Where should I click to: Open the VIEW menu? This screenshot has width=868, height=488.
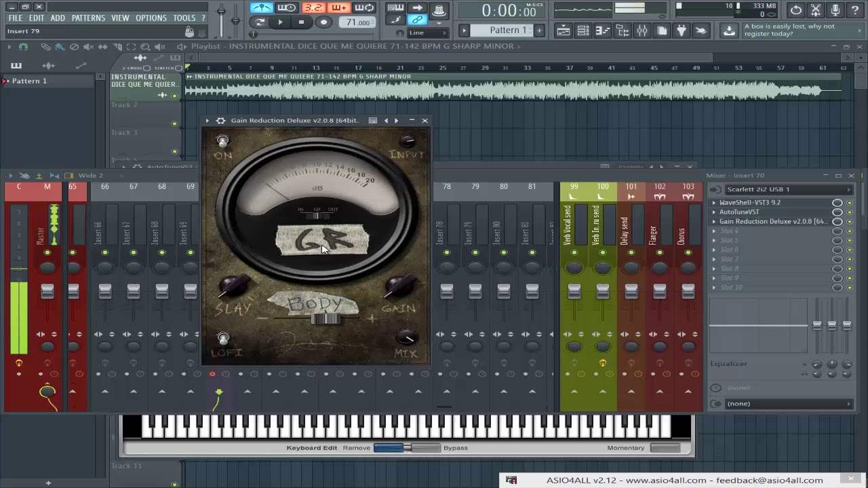120,18
